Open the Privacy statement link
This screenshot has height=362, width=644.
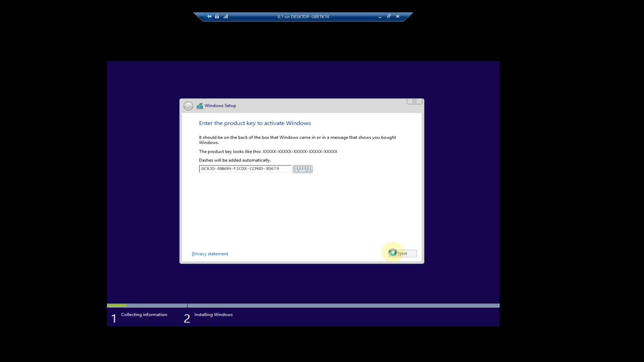210,254
